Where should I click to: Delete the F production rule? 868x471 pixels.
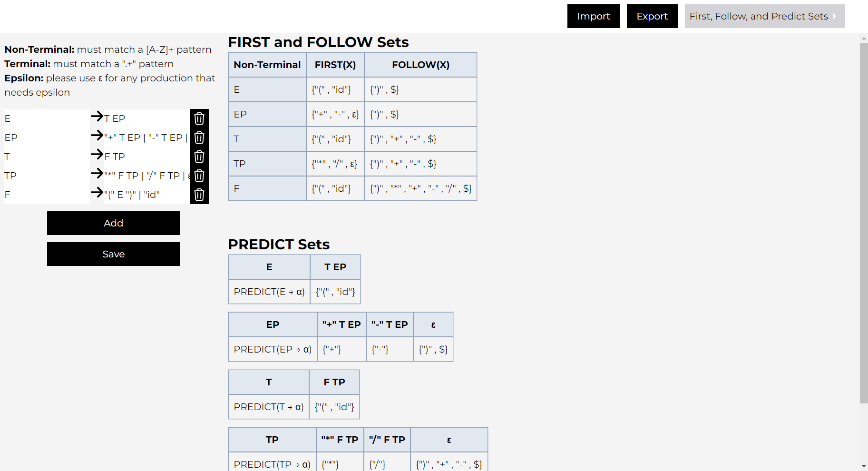tap(199, 195)
